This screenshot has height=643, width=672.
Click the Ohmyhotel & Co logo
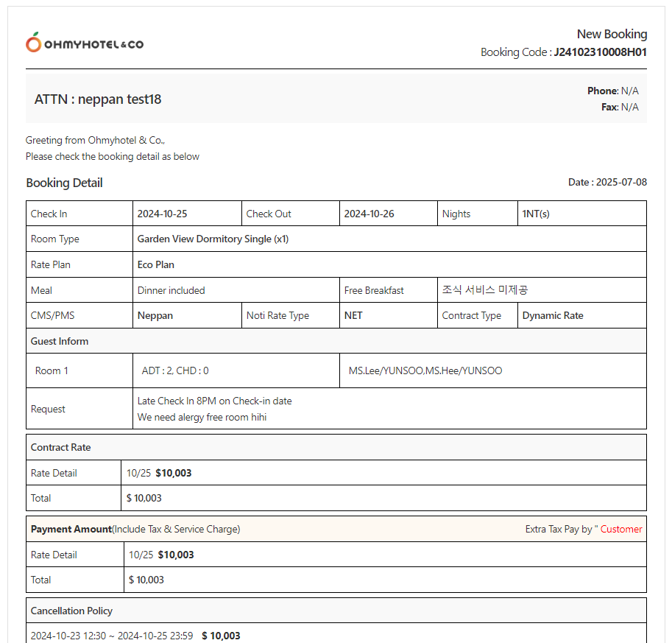click(85, 43)
